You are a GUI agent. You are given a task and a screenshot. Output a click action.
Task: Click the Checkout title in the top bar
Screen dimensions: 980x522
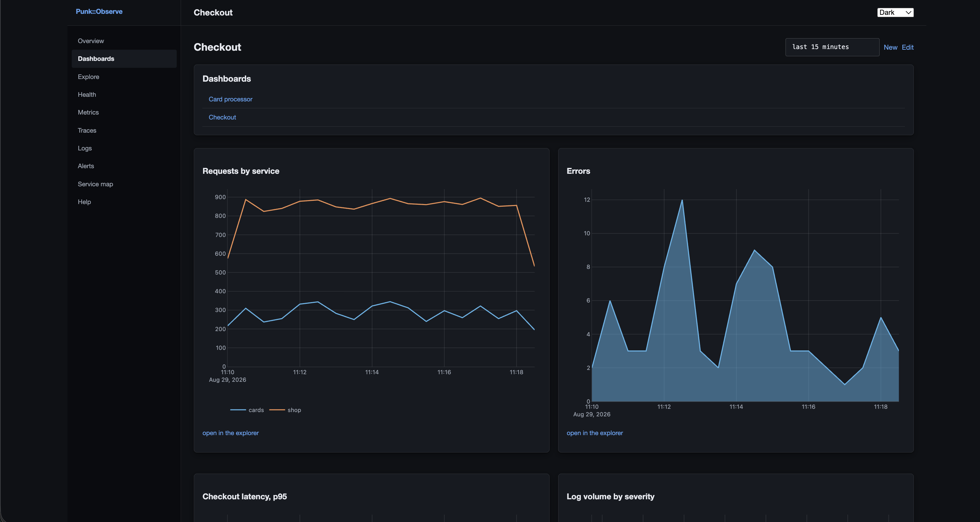coord(213,13)
